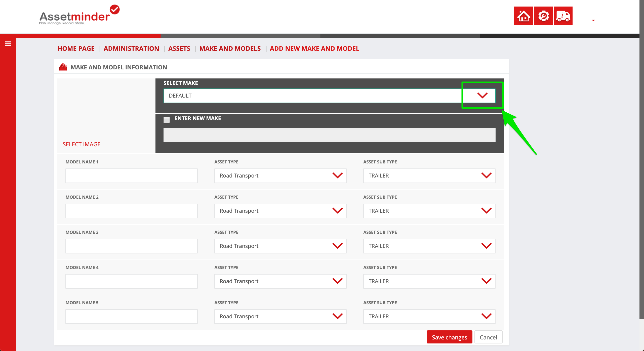This screenshot has height=351, width=644.
Task: Go to Administration breadcrumb
Action: pos(131,49)
